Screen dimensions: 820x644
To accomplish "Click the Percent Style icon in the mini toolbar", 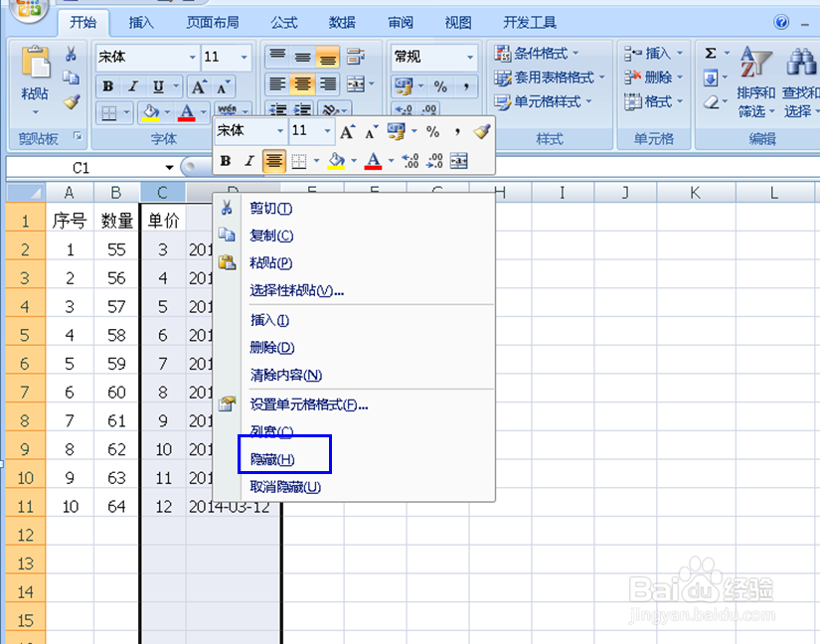I will pos(432,130).
